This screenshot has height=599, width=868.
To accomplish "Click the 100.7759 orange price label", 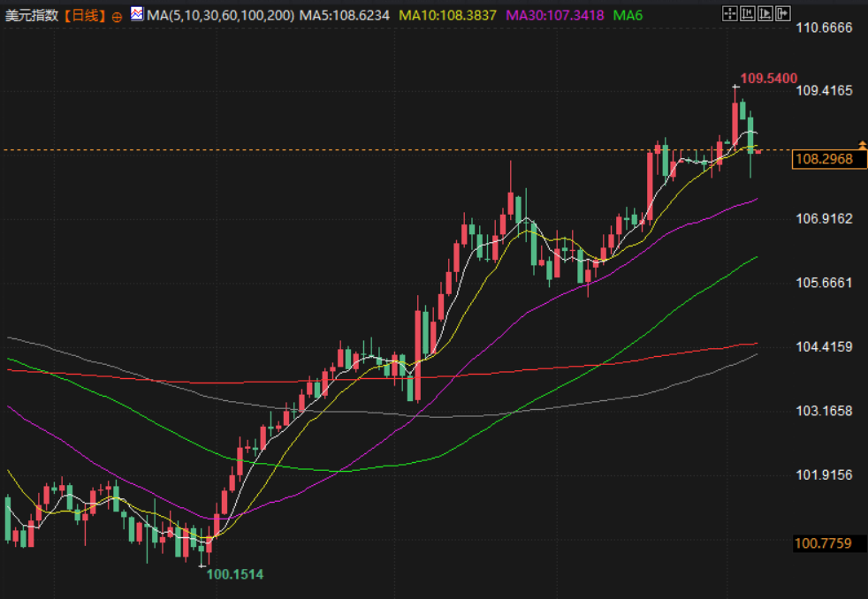I will point(823,543).
